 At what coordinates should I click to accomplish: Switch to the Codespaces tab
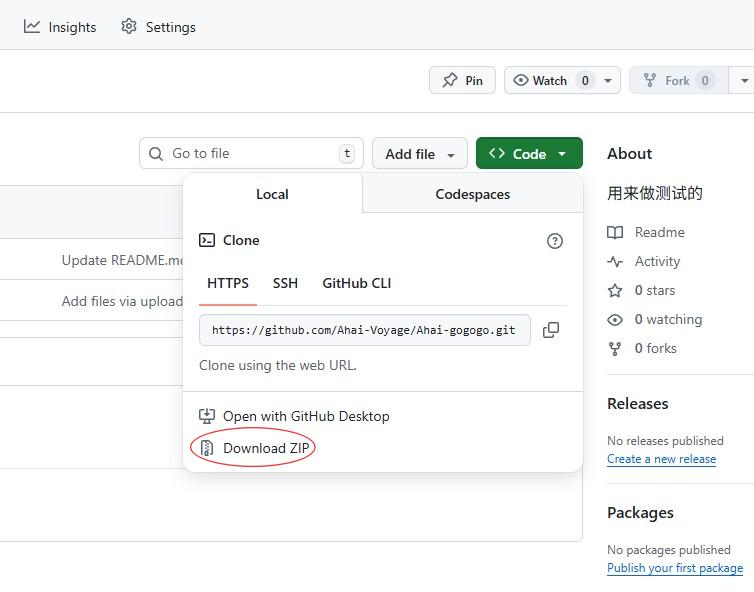[x=472, y=194]
